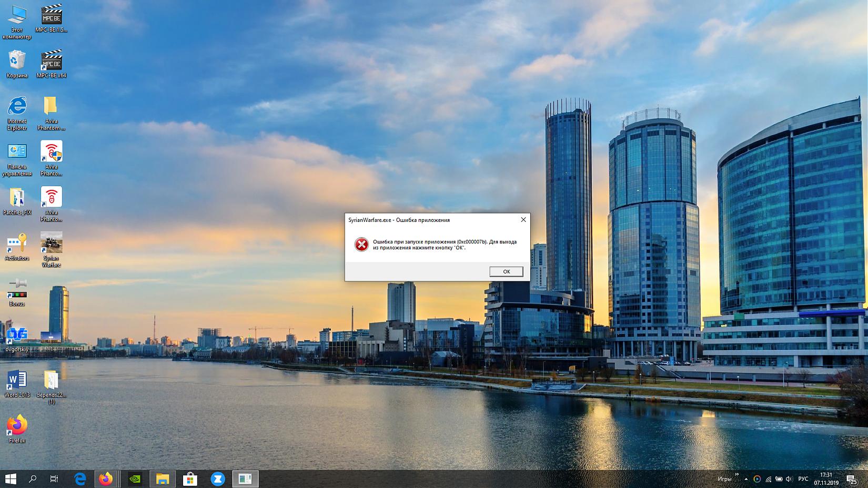The width and height of the screenshot is (868, 488).
Task: Open the РУС language switcher
Action: 803,479
